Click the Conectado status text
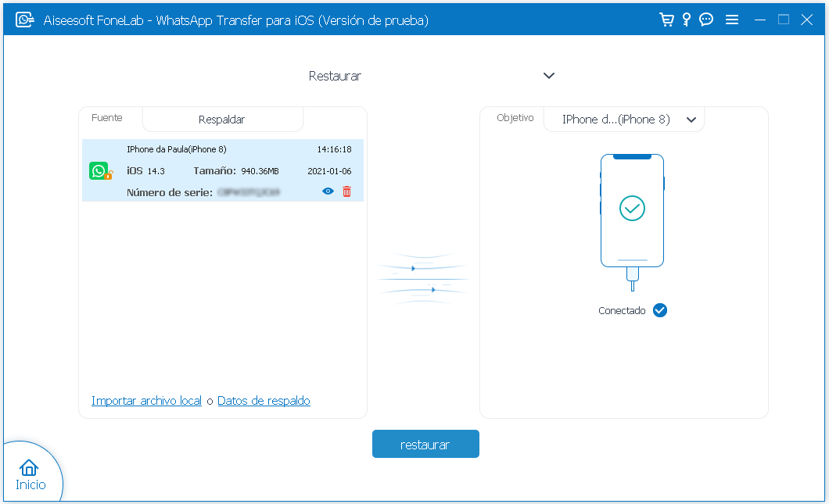Image resolution: width=829 pixels, height=504 pixels. tap(622, 311)
